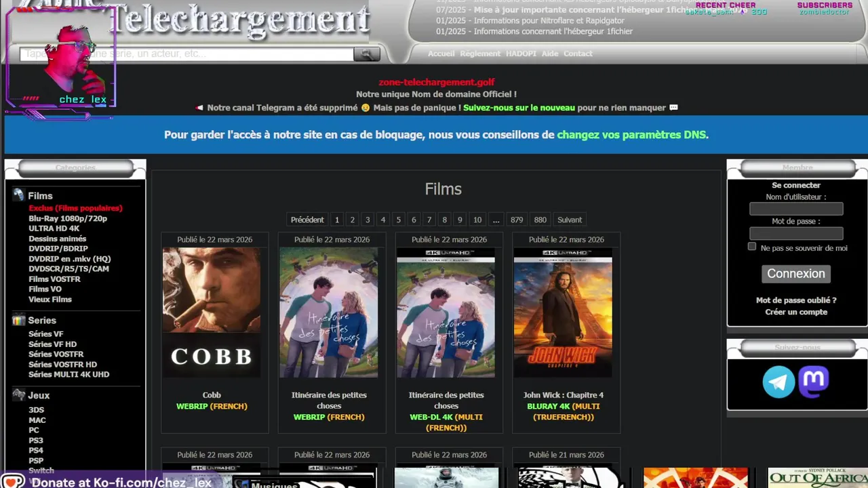Open the Contact menu item
This screenshot has width=868, height=488.
(x=578, y=54)
